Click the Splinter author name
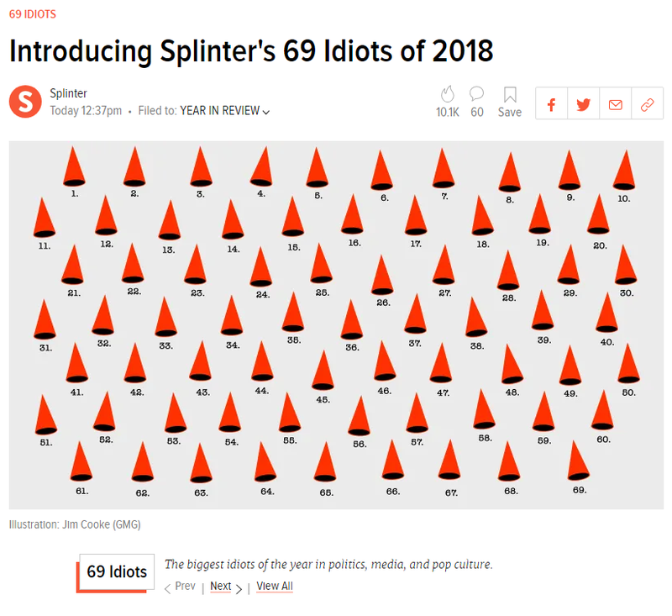 coord(68,93)
